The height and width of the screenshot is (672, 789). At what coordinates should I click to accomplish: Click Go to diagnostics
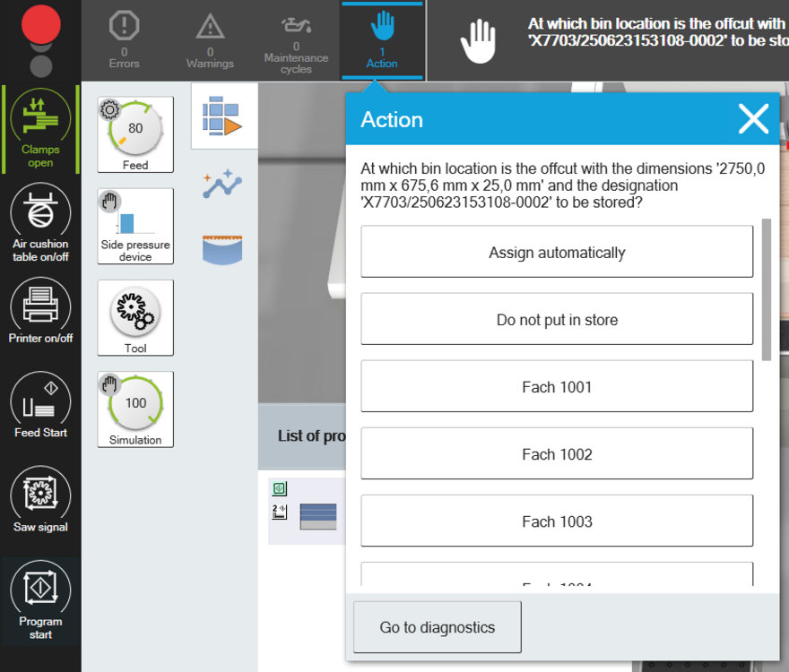click(438, 627)
